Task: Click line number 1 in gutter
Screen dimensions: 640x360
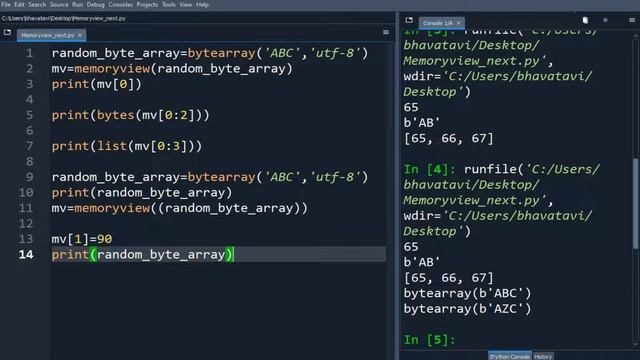Action: [29, 53]
